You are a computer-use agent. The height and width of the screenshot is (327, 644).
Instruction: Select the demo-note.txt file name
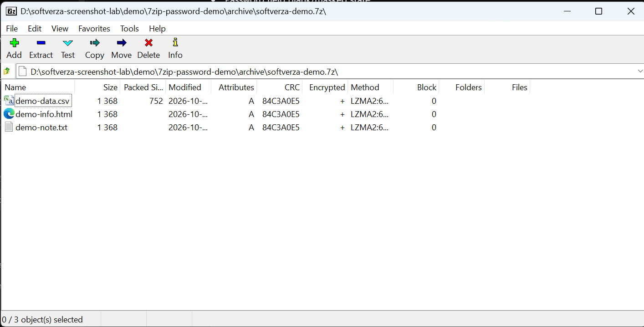pyautogui.click(x=41, y=127)
